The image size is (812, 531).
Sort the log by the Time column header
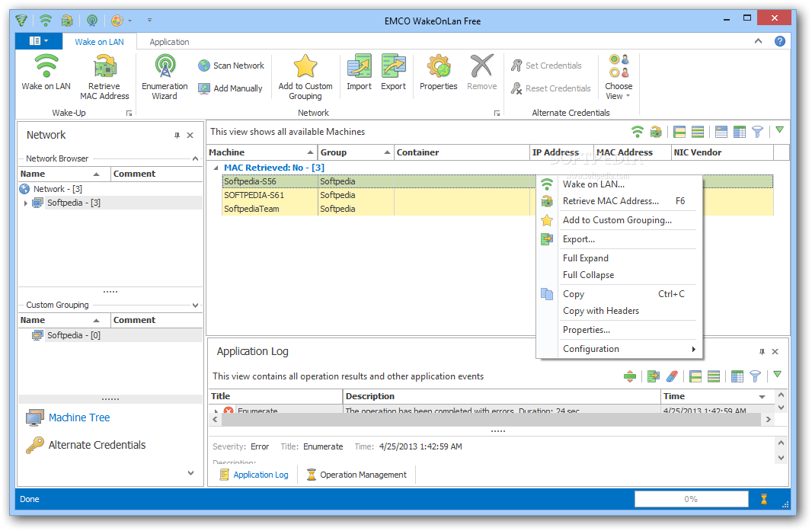716,396
